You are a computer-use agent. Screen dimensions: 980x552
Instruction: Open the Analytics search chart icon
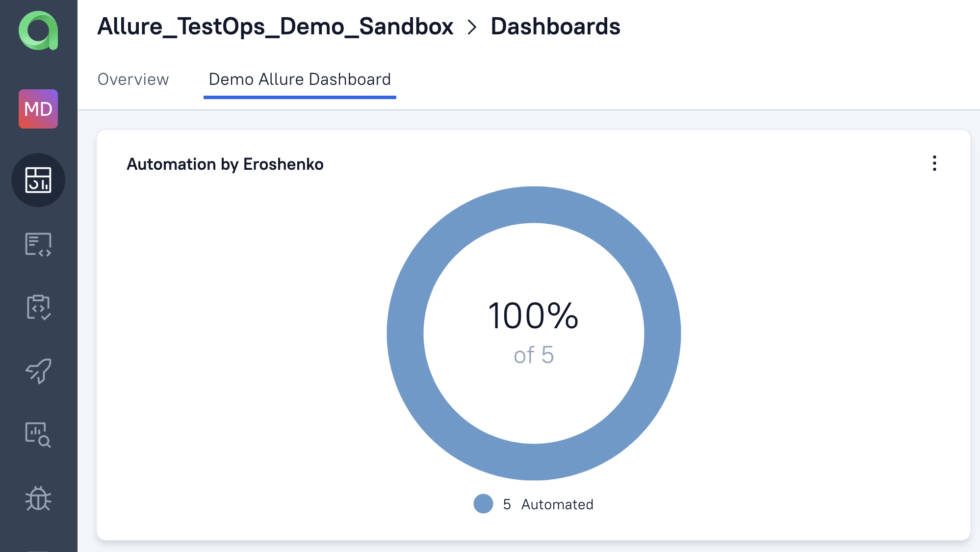click(38, 434)
